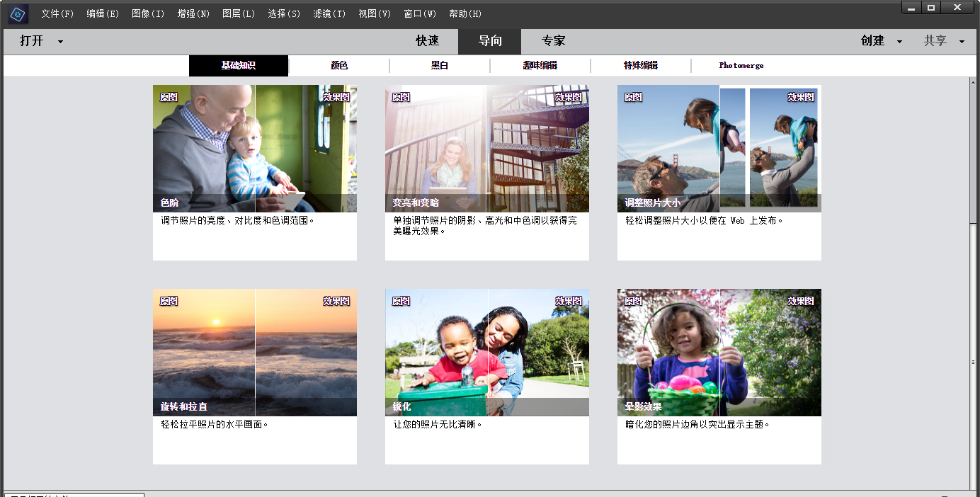Click the description 让您的照片无比清晰。
The image size is (980, 497).
coord(438,425)
